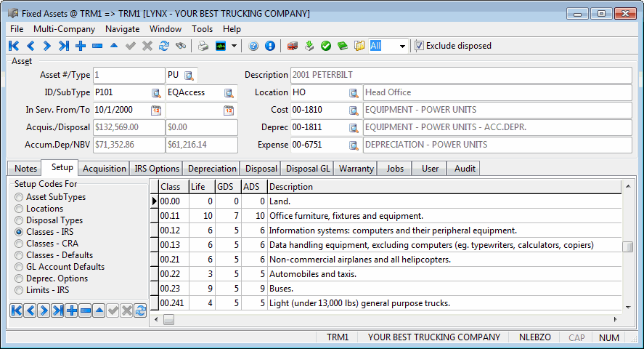Open the Disposal GL tab
The width and height of the screenshot is (644, 349).
tap(308, 169)
